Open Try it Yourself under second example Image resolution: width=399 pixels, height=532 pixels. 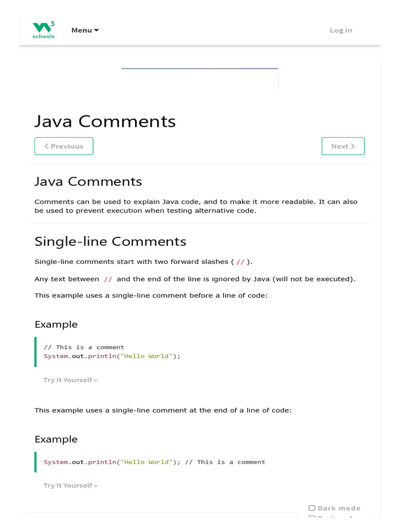click(70, 485)
